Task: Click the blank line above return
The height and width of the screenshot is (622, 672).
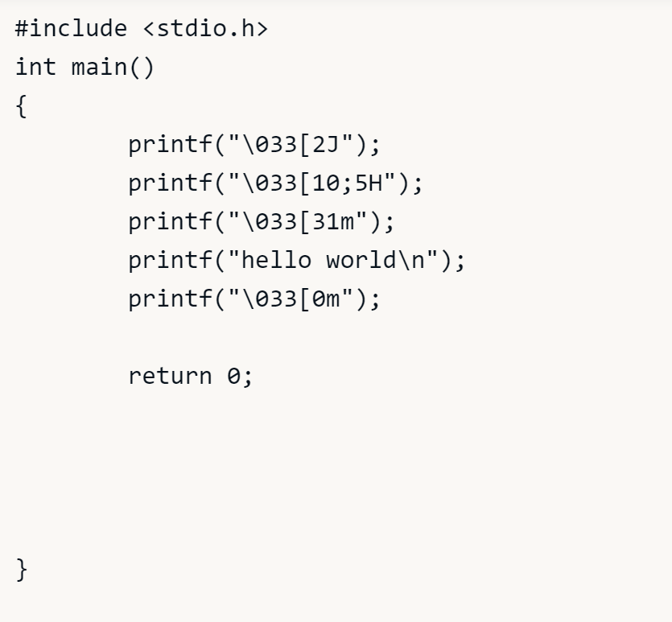Action: (x=241, y=337)
